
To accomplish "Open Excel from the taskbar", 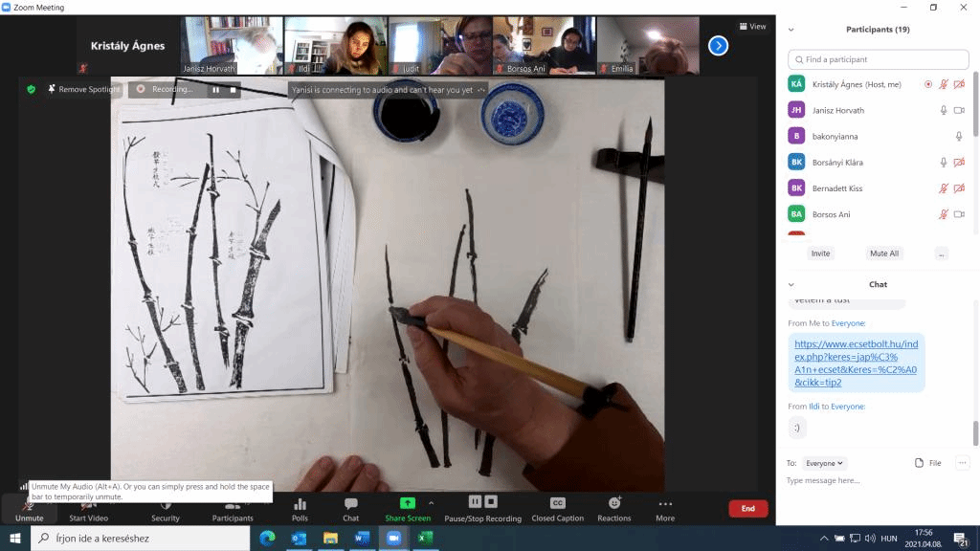I will (425, 538).
